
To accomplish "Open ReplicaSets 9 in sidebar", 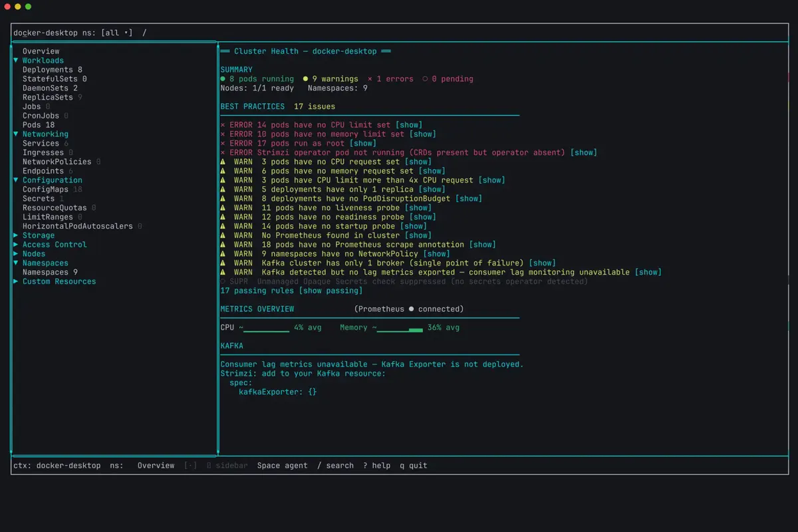I will click(x=53, y=98).
